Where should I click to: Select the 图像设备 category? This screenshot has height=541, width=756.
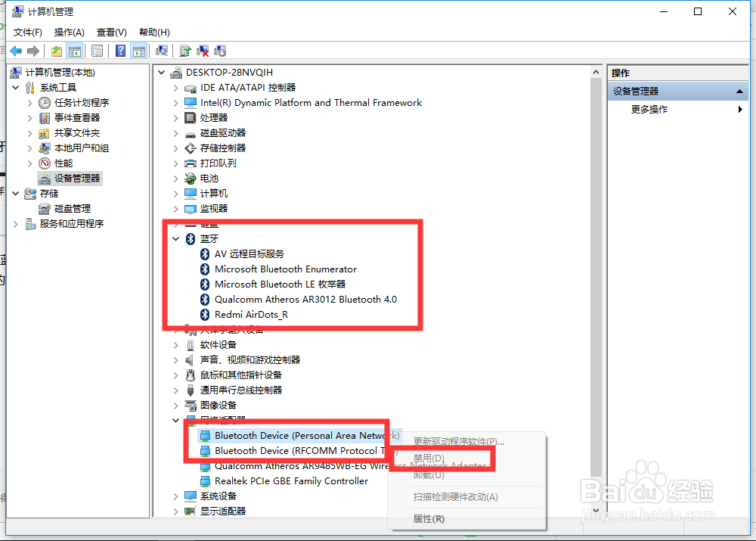218,406
